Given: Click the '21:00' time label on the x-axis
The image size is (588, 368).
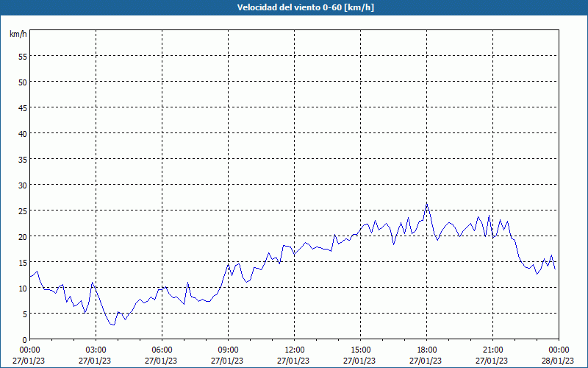Looking at the screenshot, I should point(492,350).
